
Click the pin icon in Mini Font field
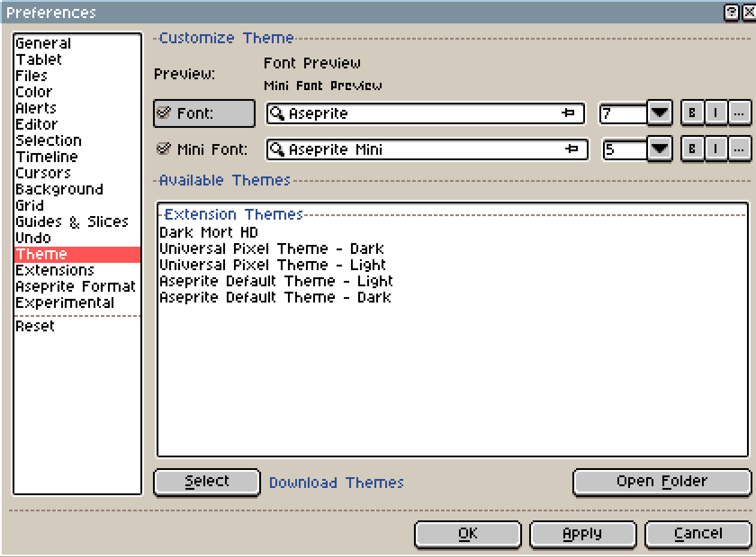pos(572,149)
